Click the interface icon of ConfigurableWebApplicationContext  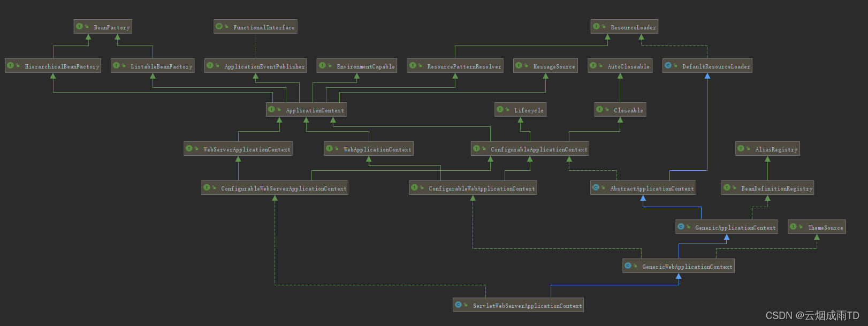[x=414, y=187]
